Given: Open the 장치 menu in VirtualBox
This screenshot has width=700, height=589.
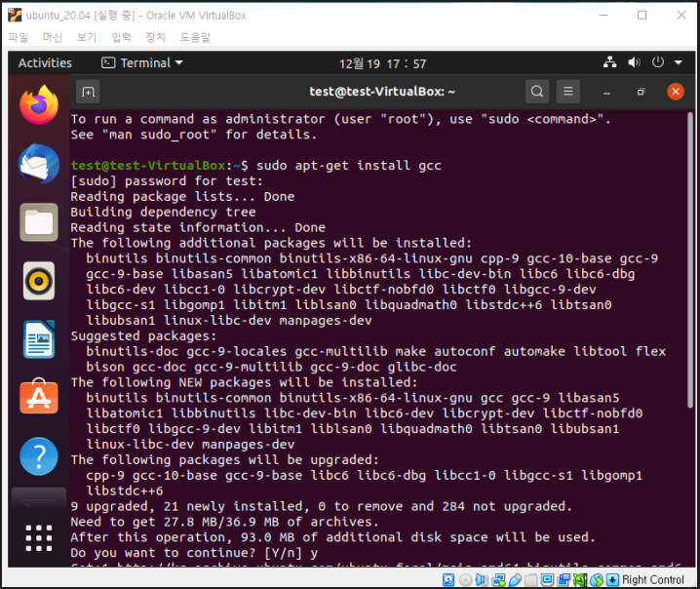Looking at the screenshot, I should pos(155,37).
